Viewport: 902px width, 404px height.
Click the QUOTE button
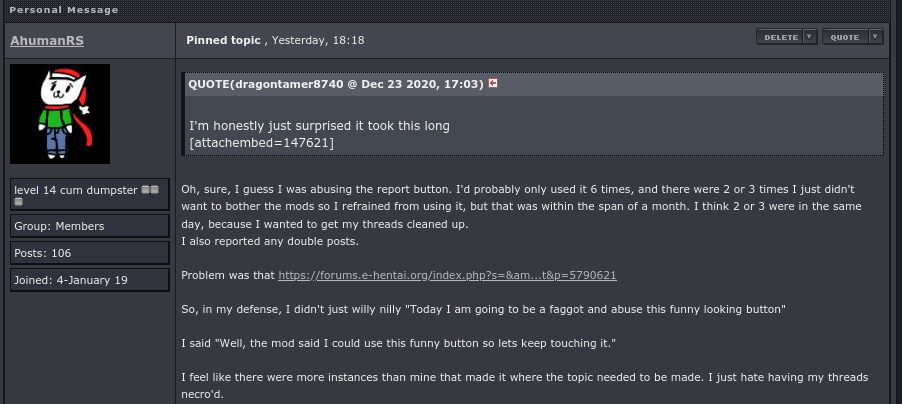click(x=845, y=37)
